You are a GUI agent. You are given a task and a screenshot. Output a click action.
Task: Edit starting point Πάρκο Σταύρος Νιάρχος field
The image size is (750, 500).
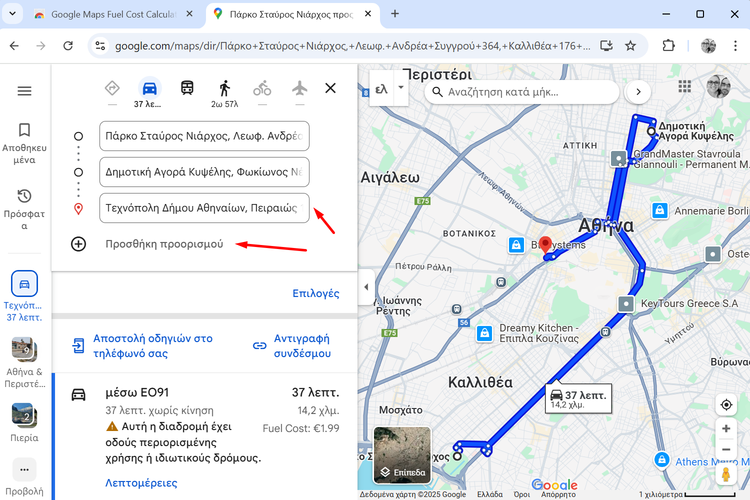coord(204,136)
